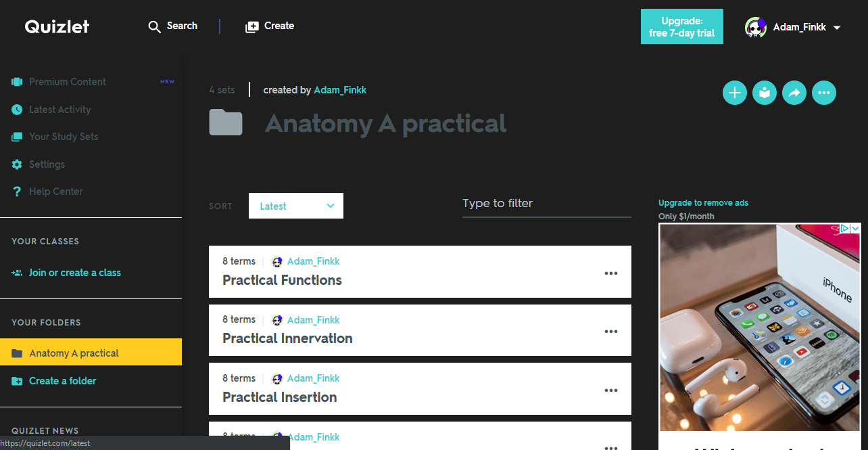Screen dimensions: 868x450
Task: Start the Upgrade free 7-day trial
Action: pos(681,26)
